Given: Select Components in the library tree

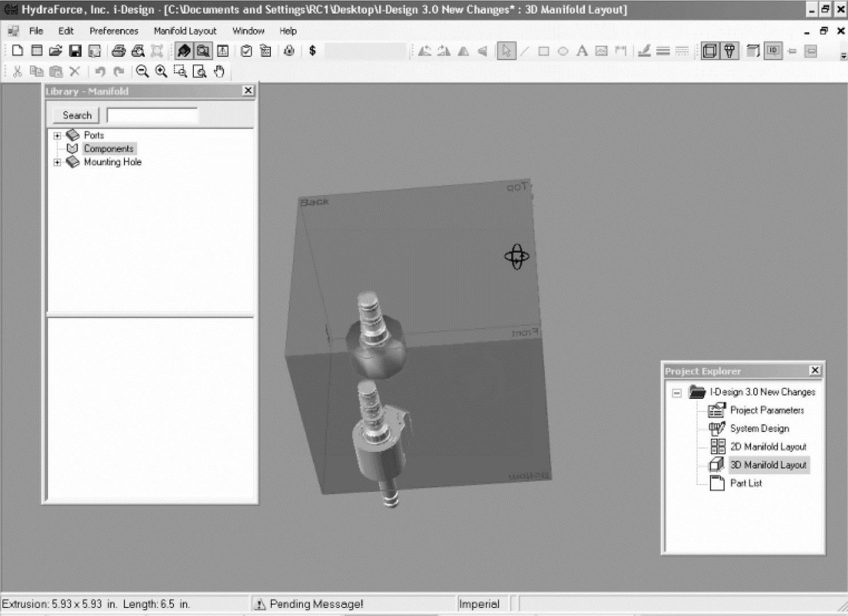Looking at the screenshot, I should [108, 149].
